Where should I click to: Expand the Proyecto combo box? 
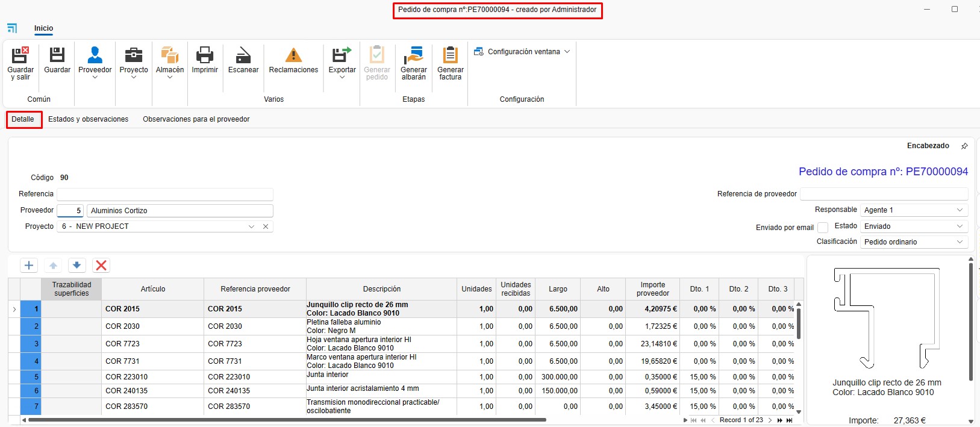pos(251,226)
